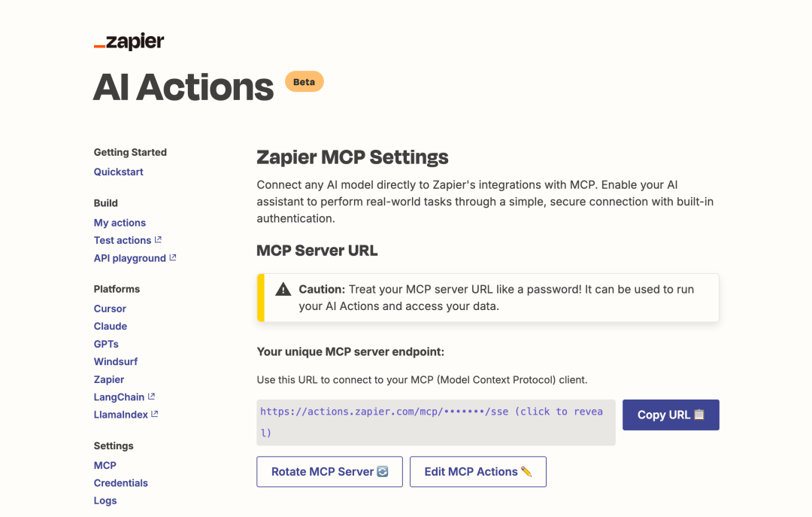Image resolution: width=812 pixels, height=517 pixels.
Task: Open the Credentials settings page
Action: 120,482
